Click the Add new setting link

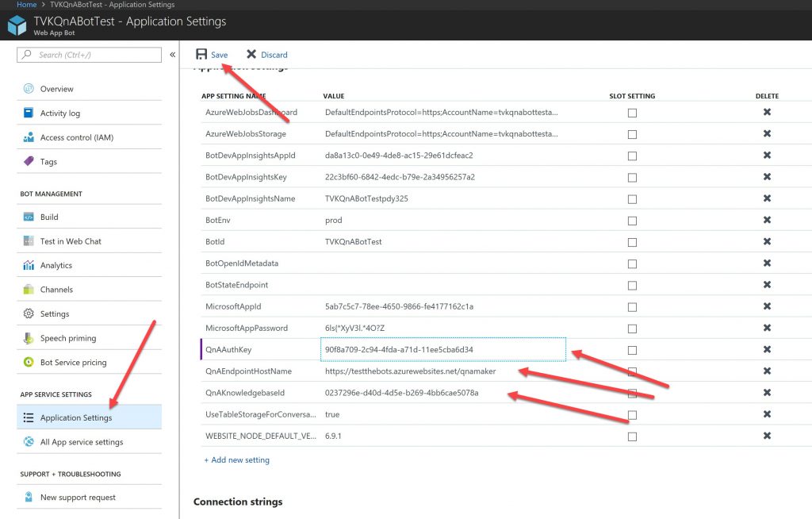tap(236, 459)
